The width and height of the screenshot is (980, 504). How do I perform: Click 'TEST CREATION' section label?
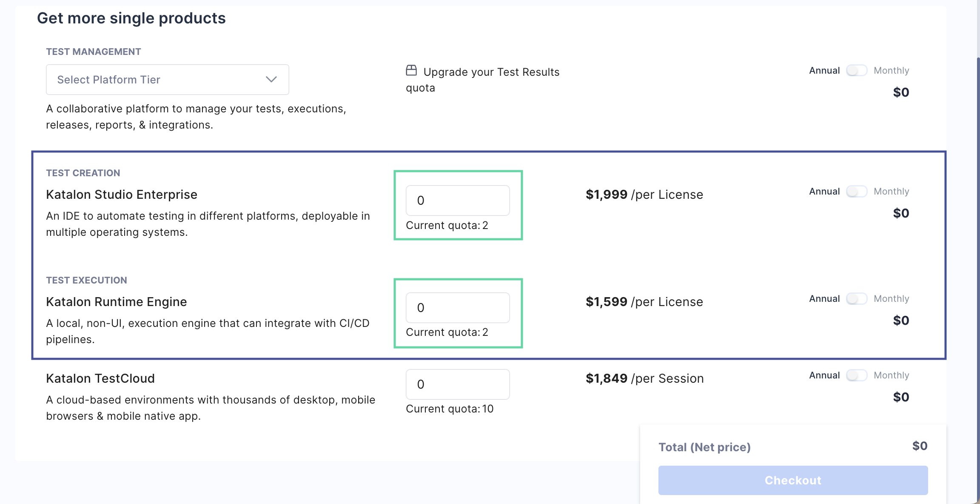(83, 173)
